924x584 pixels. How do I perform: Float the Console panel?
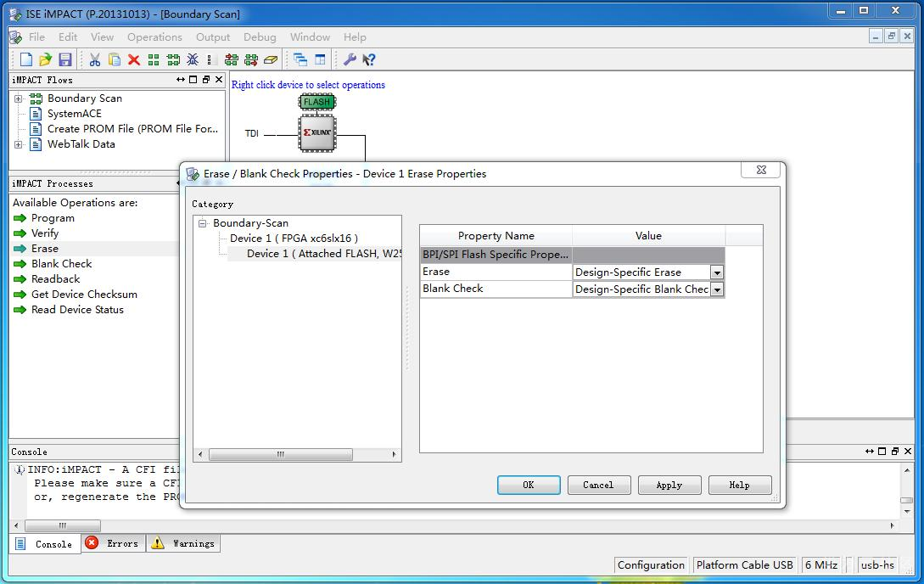[x=894, y=452]
